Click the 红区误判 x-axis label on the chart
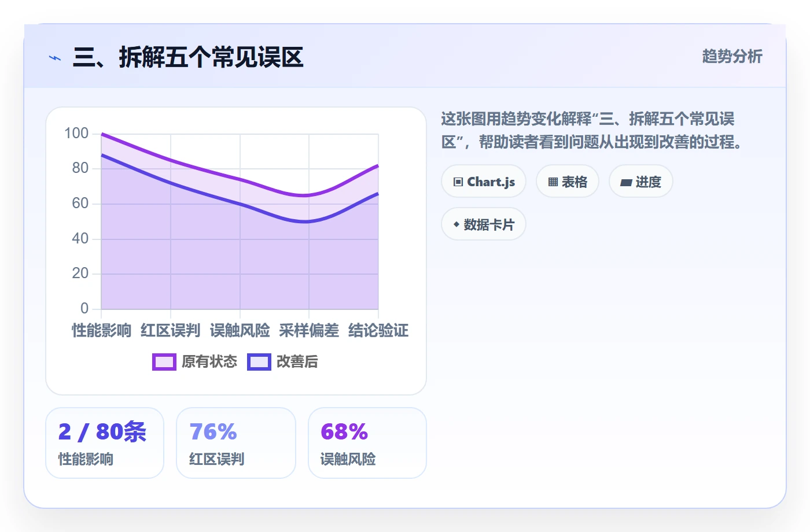Viewport: 810px width, 532px height. click(x=171, y=331)
